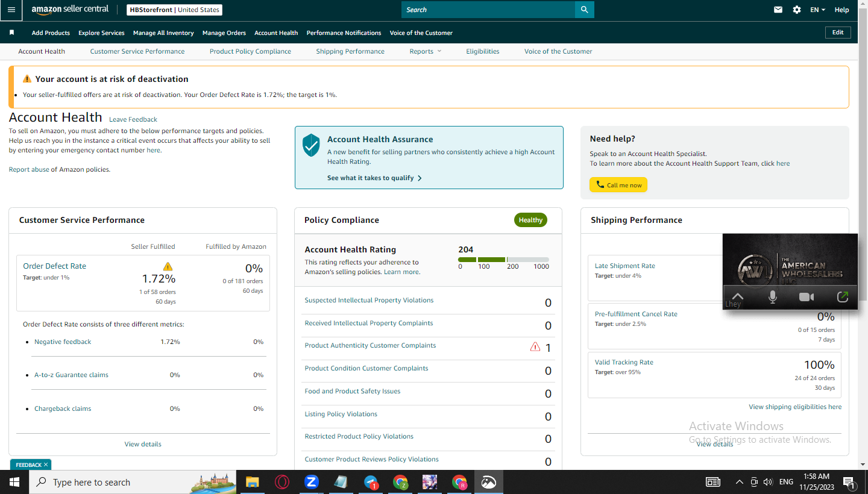Click the Account Health Rating progress bar
This screenshot has width=868, height=494.
503,260
